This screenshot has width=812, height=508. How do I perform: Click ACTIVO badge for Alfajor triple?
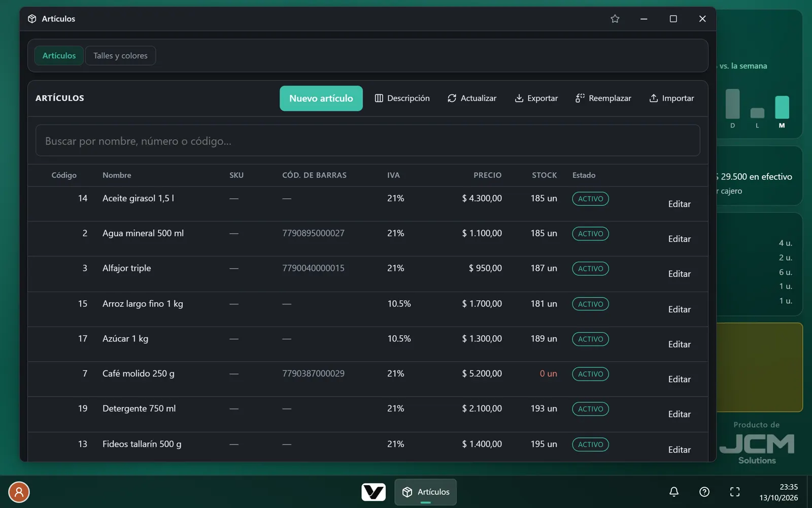click(x=590, y=269)
